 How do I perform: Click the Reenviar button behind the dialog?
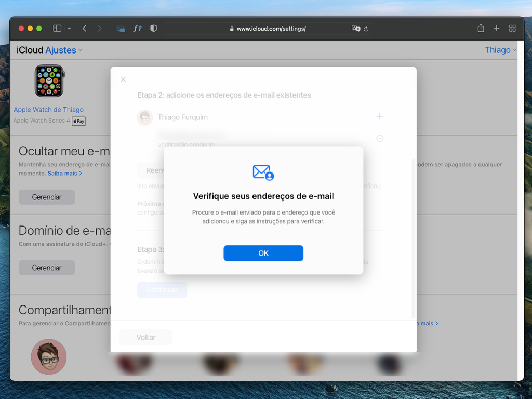pyautogui.click(x=151, y=170)
